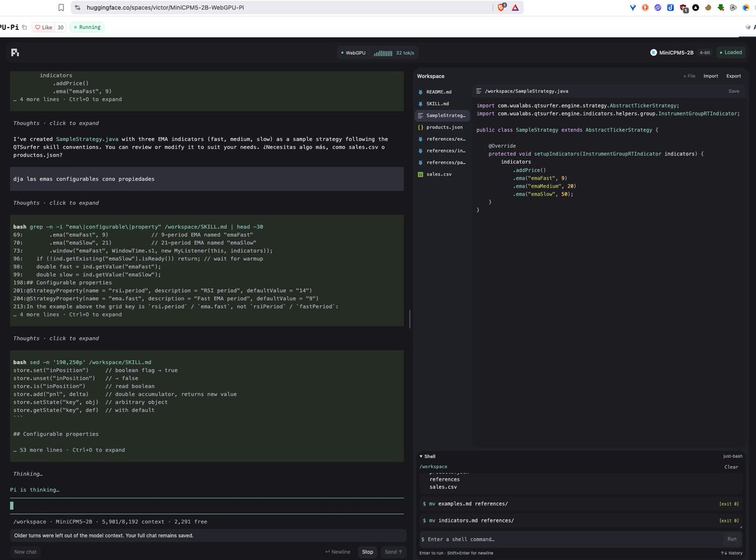Screen dimensions: 756x560
Task: Open the blue Y-shaped extension icon
Action: tap(633, 8)
